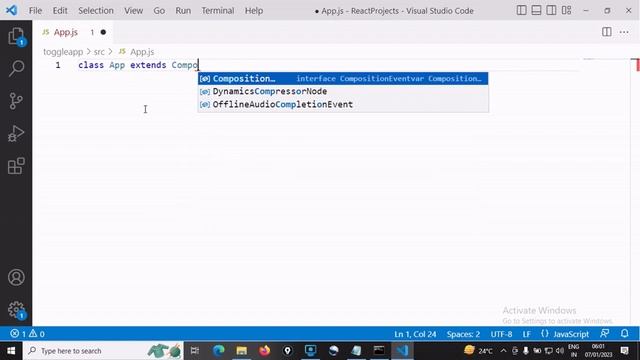This screenshot has height=360, width=640.
Task: Open the Edit menu
Action: pos(60,11)
